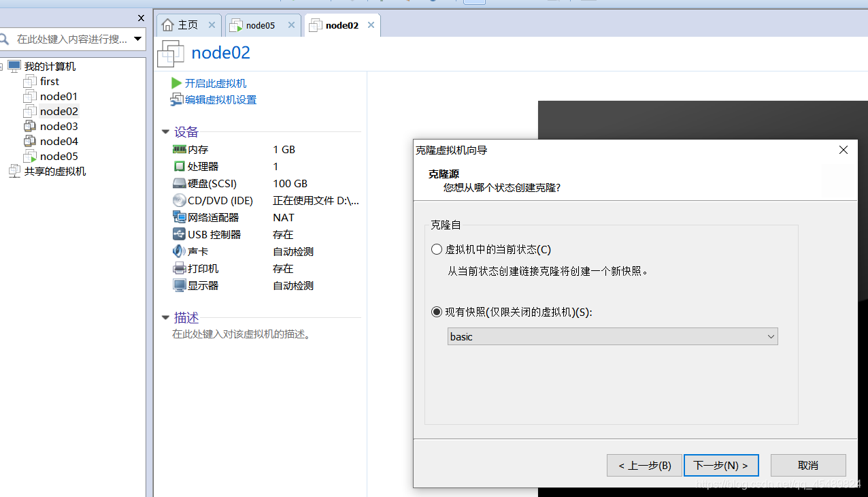Click the 正在使用文件 D:\... CD/DVD value
This screenshot has height=497, width=868.
point(316,200)
